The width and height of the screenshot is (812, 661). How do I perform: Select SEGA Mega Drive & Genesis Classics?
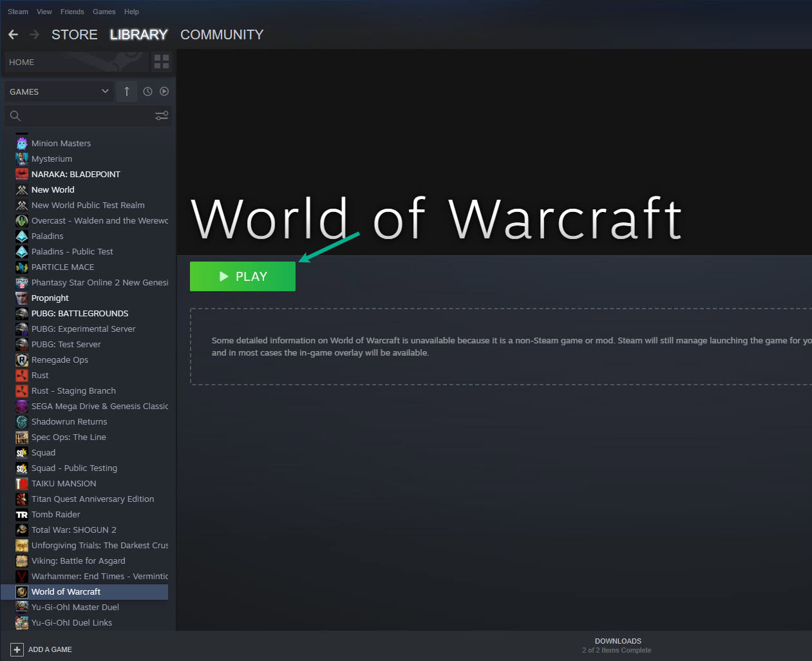pyautogui.click(x=100, y=406)
